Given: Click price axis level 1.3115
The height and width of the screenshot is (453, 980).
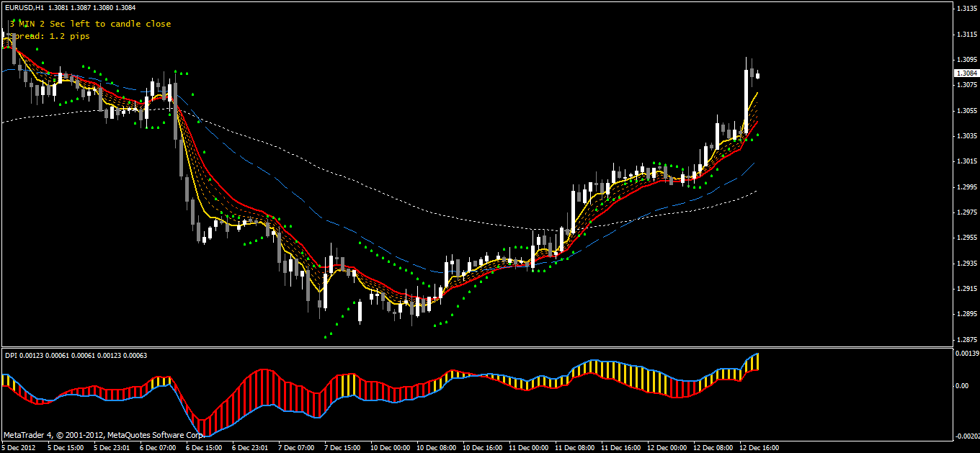Looking at the screenshot, I should pyautogui.click(x=966, y=35).
